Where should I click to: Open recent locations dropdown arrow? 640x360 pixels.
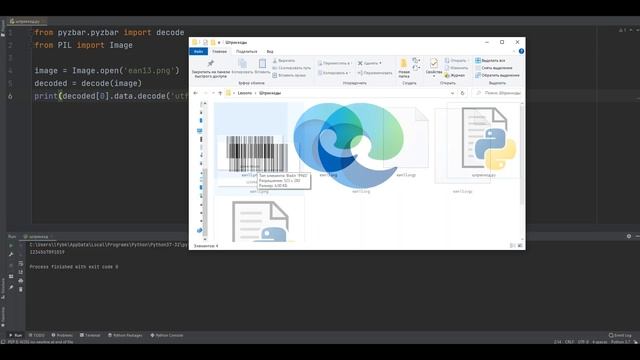213,93
